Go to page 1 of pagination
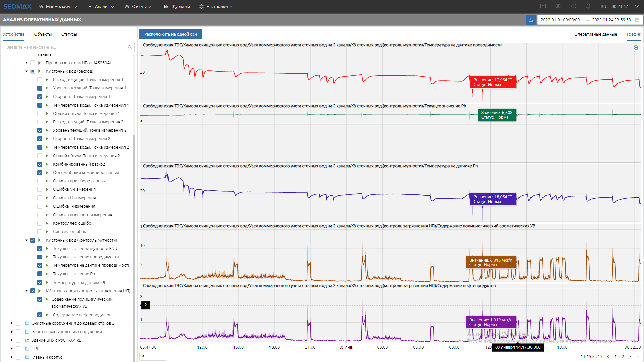 [615, 357]
